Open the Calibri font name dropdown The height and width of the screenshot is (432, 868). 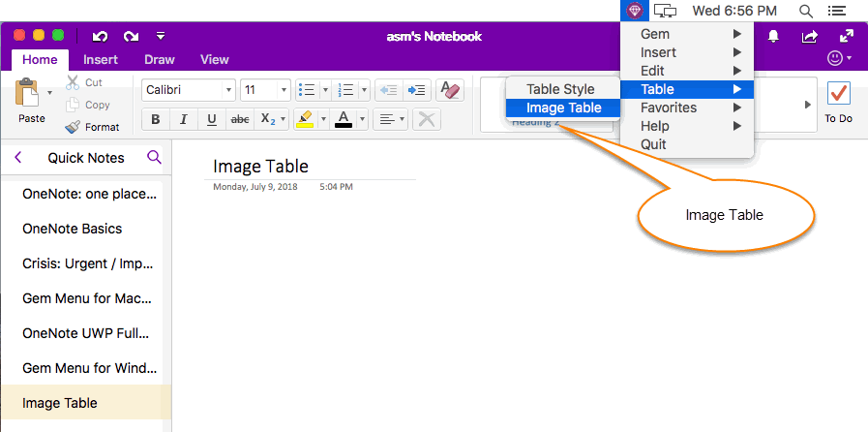tap(228, 90)
